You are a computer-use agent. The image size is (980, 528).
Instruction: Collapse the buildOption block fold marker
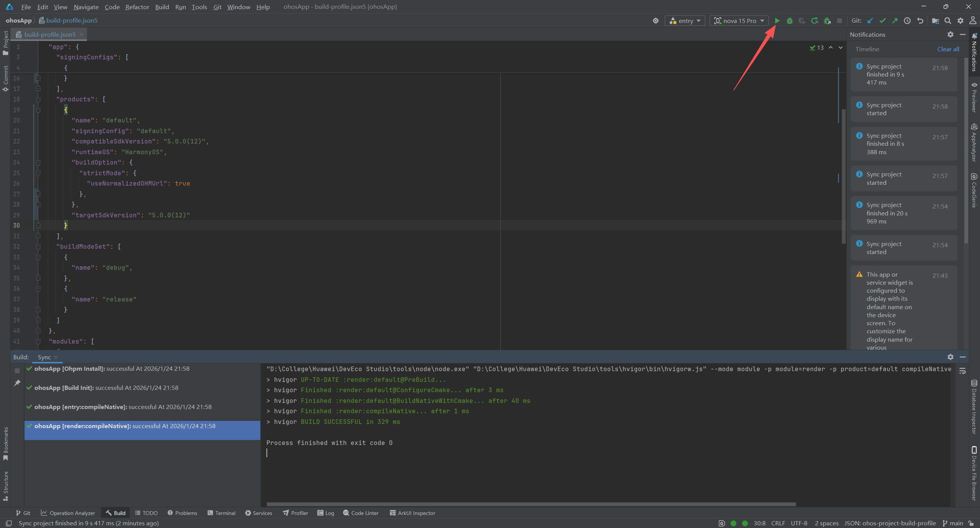pyautogui.click(x=38, y=163)
